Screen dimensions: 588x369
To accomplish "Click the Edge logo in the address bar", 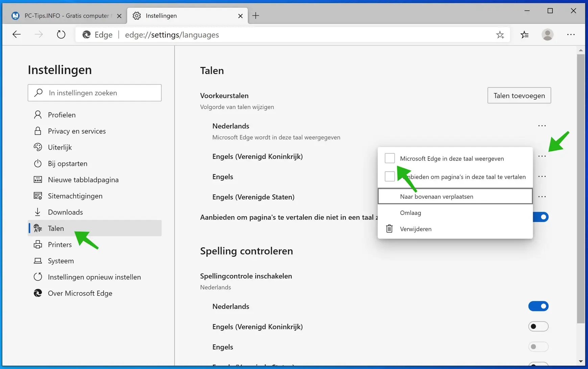I will pos(87,35).
